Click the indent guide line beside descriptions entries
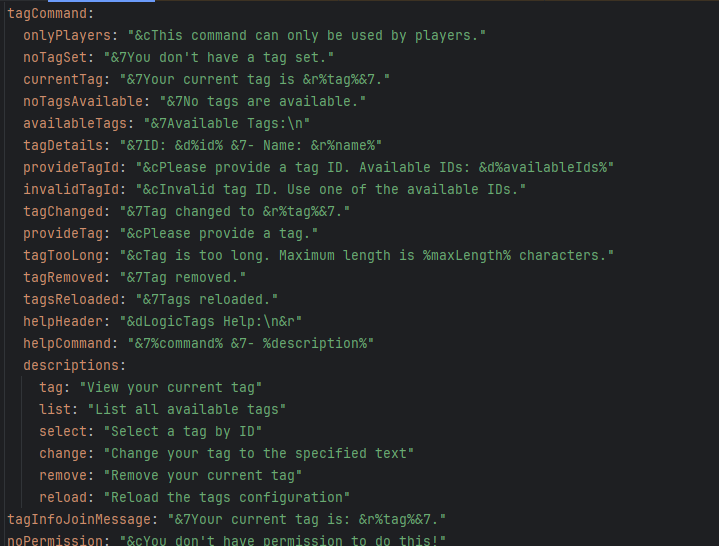Screen dimensions: 719x546 tap(21, 442)
